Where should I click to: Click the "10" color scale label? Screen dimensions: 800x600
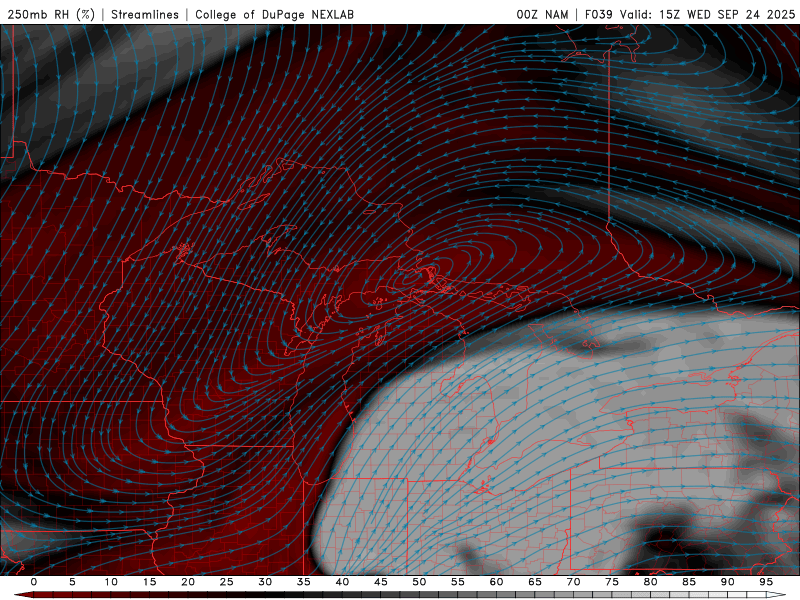pos(111,582)
